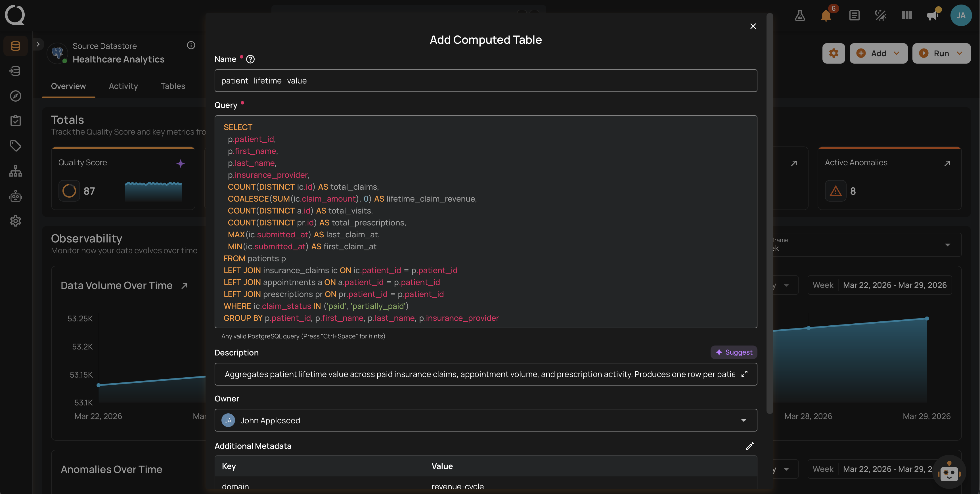980x494 pixels.
Task: Open the chat bot assistant button
Action: point(949,472)
